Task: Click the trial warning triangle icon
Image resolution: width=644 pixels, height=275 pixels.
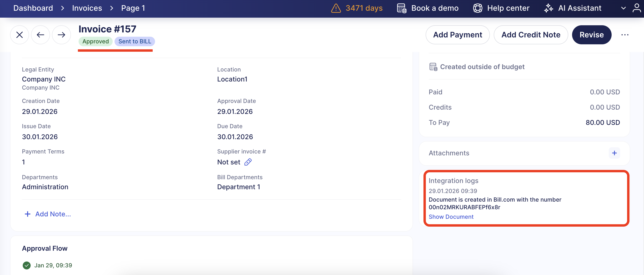Action: (x=336, y=8)
